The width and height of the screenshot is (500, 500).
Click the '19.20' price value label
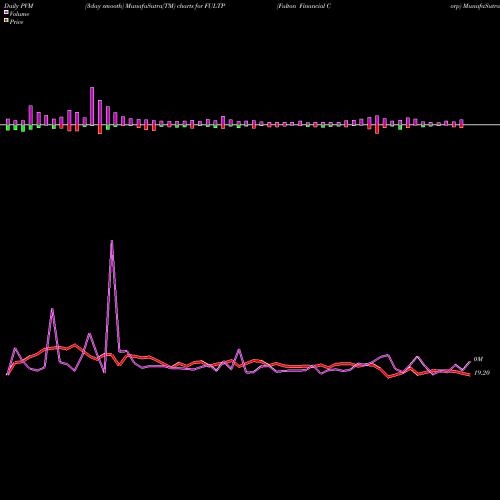coord(482,373)
